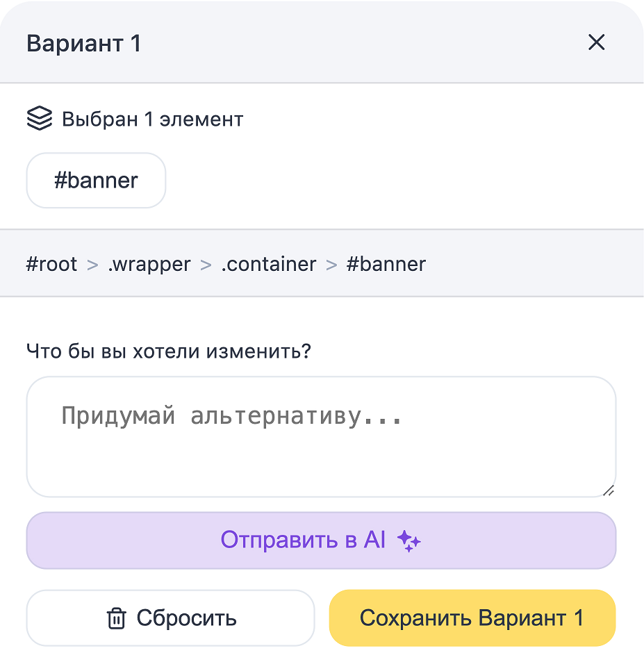Click the Что бы вы хотели изменить? label
The width and height of the screenshot is (644, 662).
(169, 351)
